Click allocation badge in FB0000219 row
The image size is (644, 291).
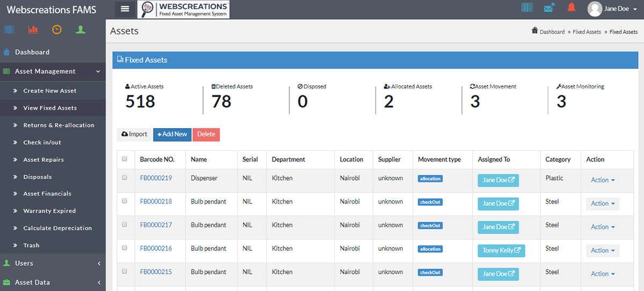tap(430, 178)
